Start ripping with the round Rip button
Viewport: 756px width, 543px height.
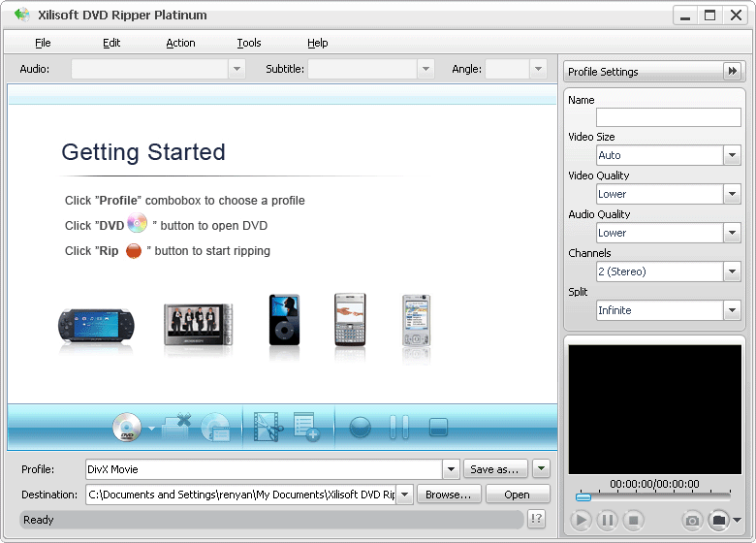pyautogui.click(x=361, y=428)
